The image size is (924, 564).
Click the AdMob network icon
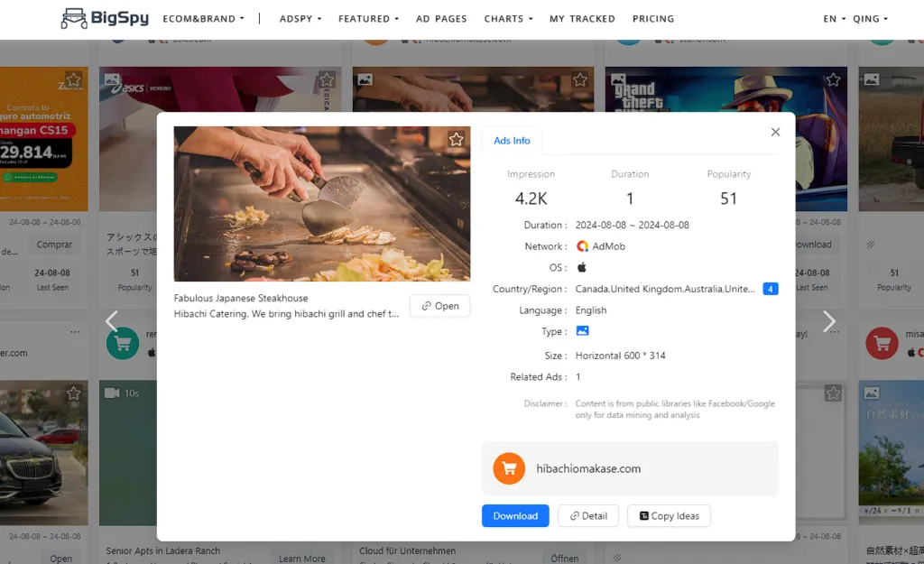[x=583, y=246]
